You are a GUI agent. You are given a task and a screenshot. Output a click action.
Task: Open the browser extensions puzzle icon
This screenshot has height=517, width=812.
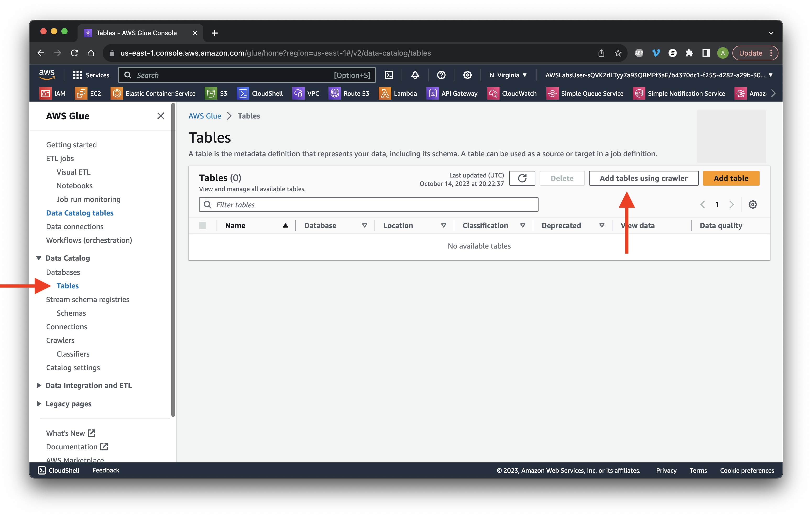(x=689, y=53)
